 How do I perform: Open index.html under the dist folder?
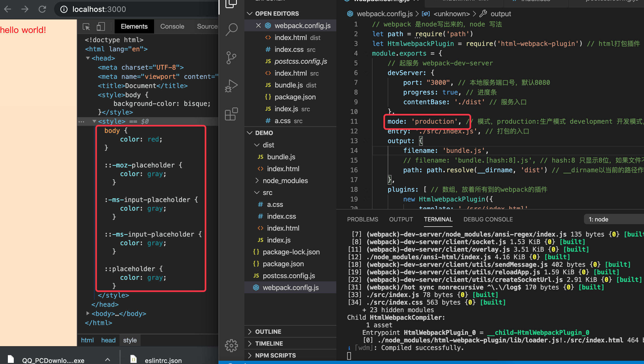click(290, 169)
